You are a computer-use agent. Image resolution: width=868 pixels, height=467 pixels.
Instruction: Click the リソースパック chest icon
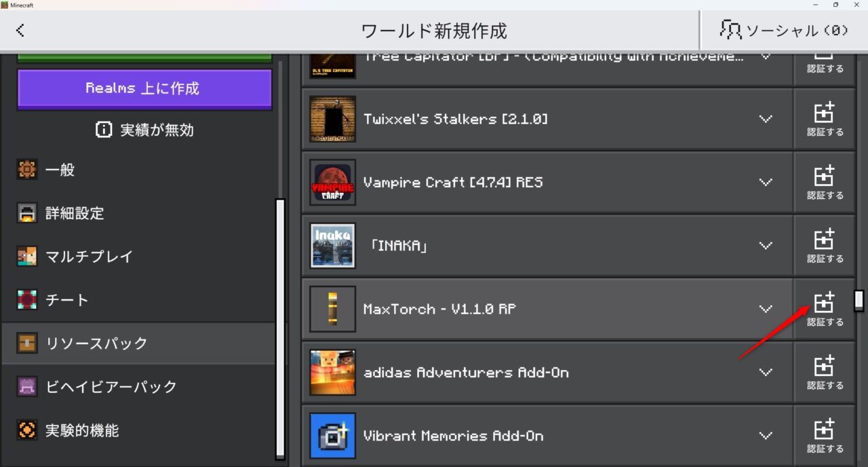(x=27, y=343)
